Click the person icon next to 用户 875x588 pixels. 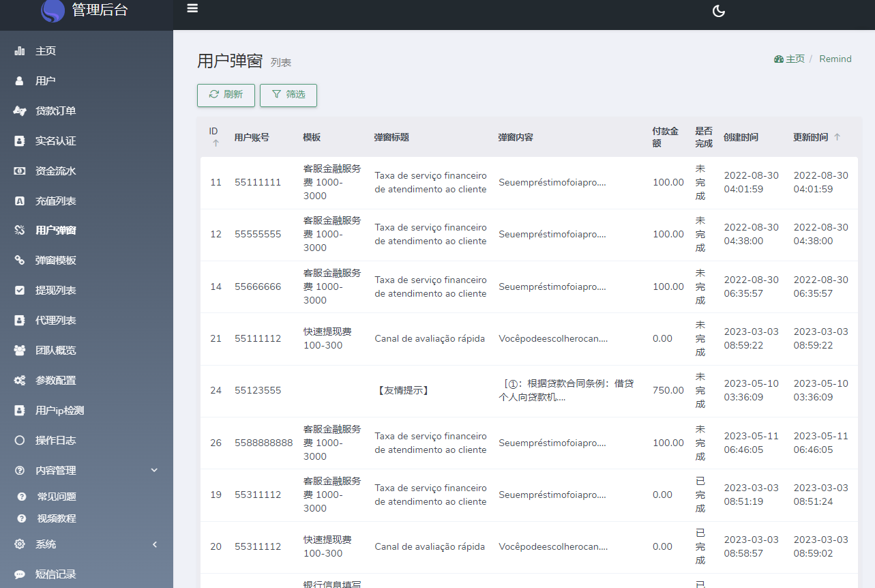(x=20, y=80)
